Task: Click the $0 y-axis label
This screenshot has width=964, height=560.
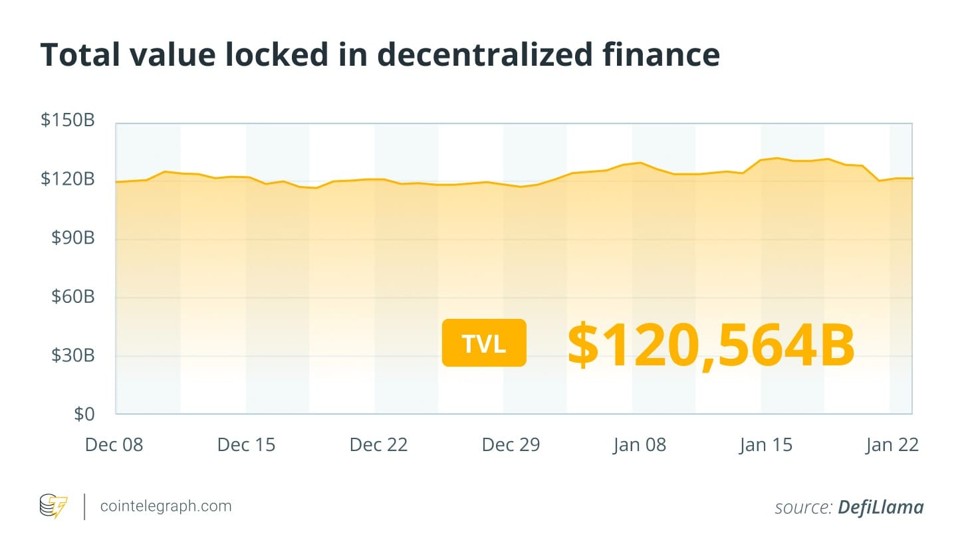Action: (x=84, y=414)
